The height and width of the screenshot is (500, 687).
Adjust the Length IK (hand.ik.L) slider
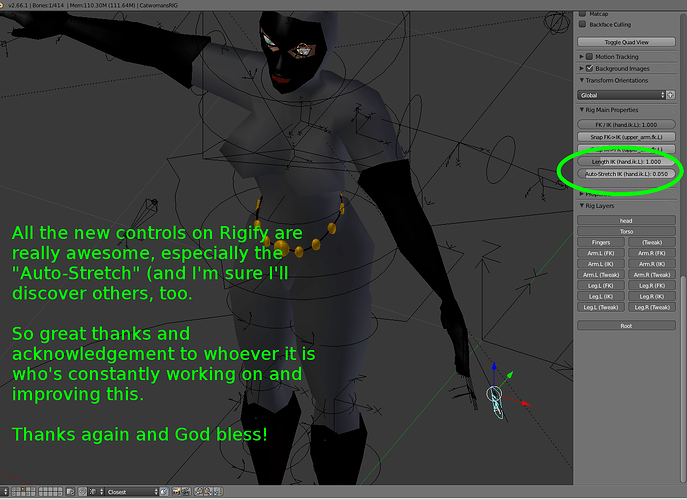pyautogui.click(x=626, y=161)
